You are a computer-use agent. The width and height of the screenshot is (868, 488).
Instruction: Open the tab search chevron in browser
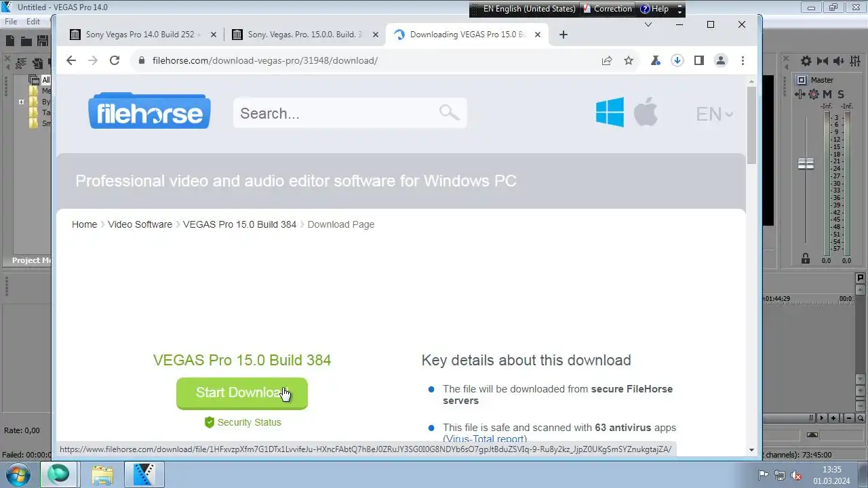648,24
